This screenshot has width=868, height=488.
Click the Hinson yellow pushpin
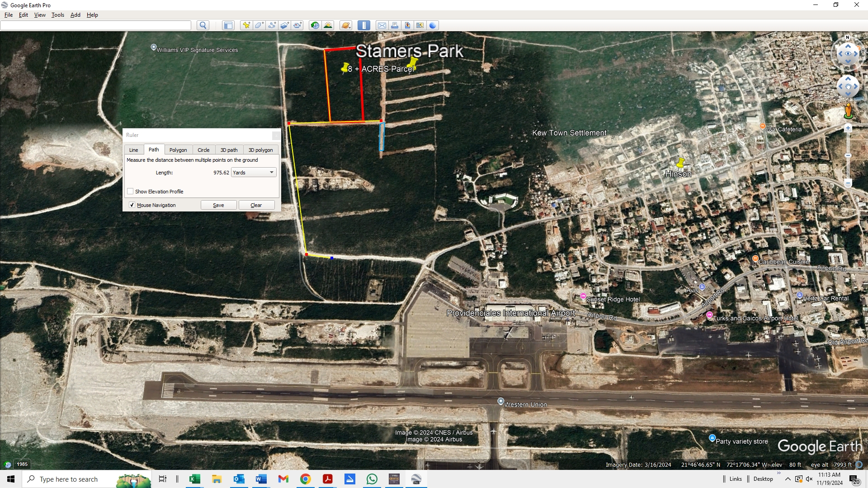click(x=680, y=162)
